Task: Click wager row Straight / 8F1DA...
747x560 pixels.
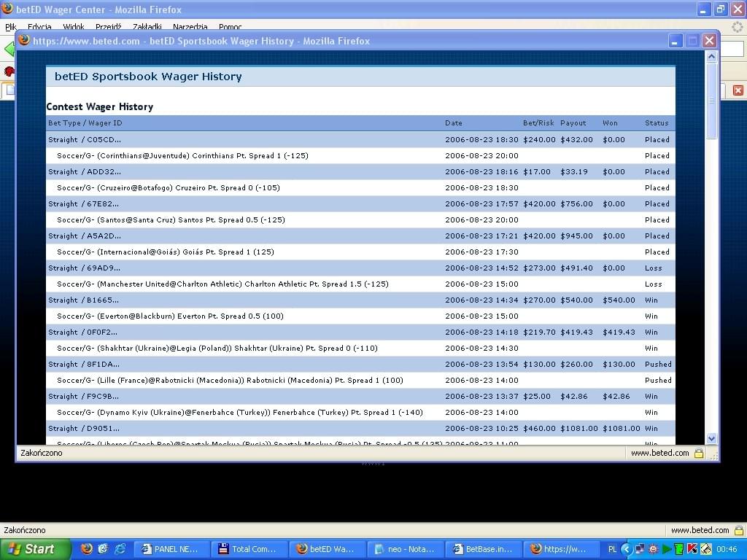Action: (x=360, y=365)
